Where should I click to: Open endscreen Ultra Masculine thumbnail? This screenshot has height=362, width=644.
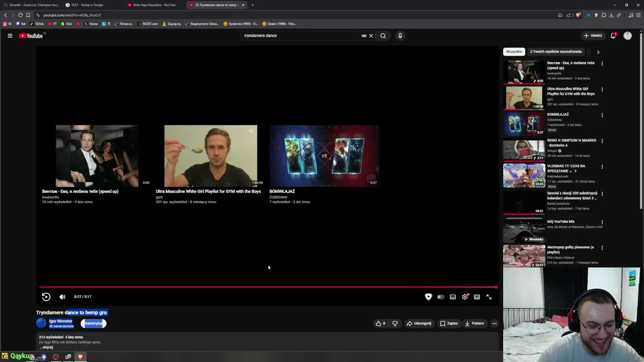210,156
